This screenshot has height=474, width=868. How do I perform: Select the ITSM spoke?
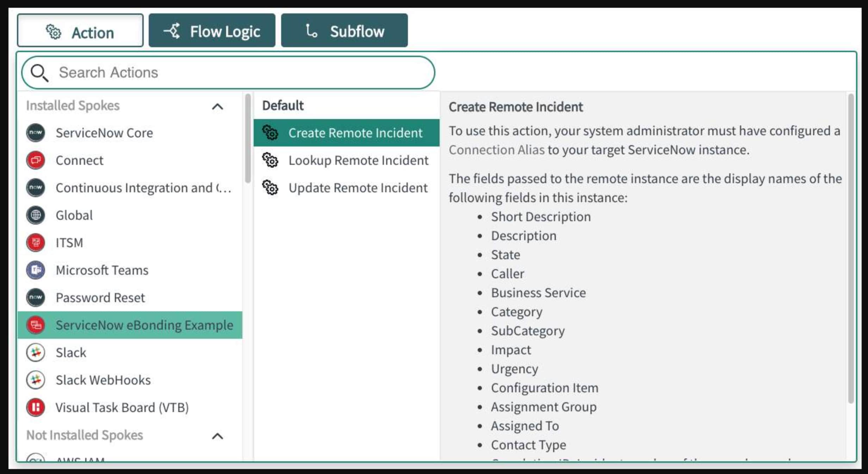tap(130, 243)
